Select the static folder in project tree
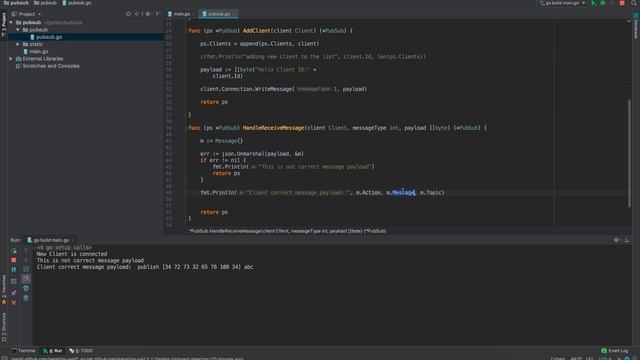Viewport: 640px width, 360px height. [x=36, y=44]
